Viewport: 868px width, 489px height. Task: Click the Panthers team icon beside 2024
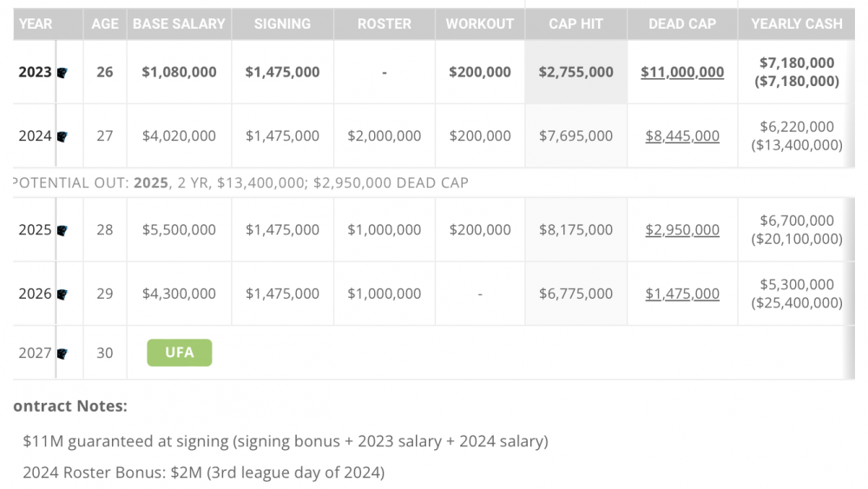tap(62, 136)
